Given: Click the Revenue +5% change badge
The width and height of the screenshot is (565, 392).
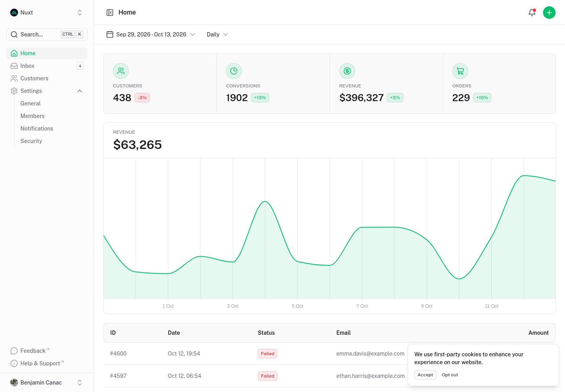Looking at the screenshot, I should (x=395, y=98).
